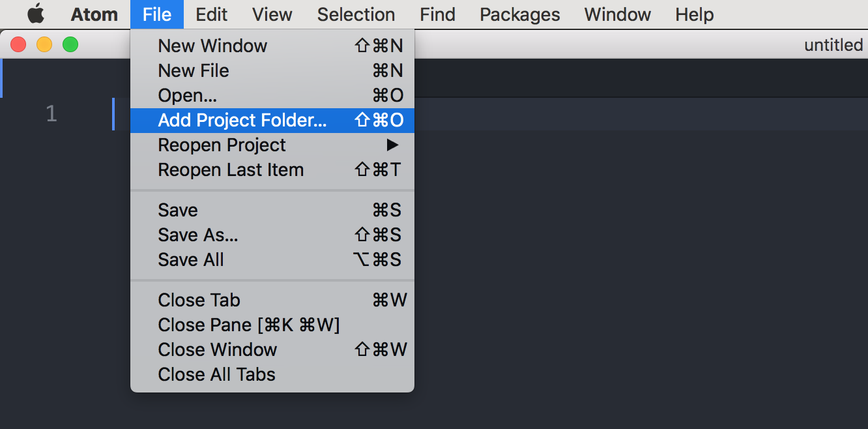868x429 pixels.
Task: Choose Close Tab from the menu
Action: coord(272,300)
